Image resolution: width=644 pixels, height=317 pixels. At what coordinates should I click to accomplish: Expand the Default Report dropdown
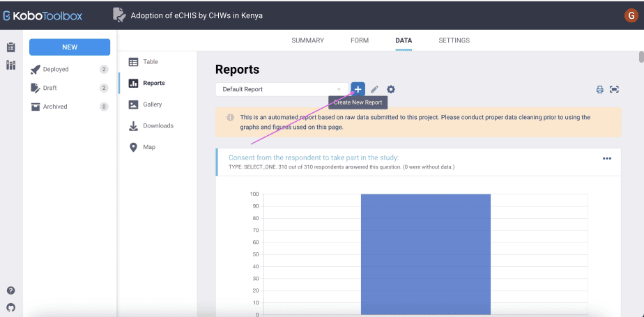coord(282,89)
